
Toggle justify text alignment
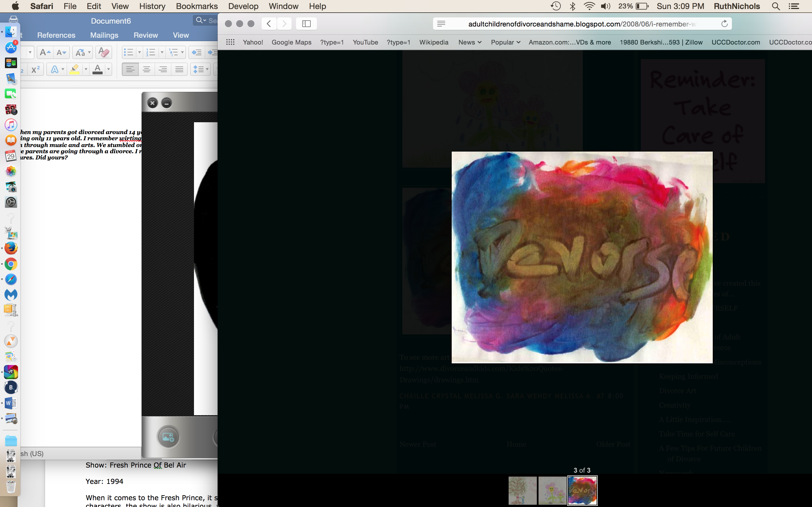[x=179, y=69]
